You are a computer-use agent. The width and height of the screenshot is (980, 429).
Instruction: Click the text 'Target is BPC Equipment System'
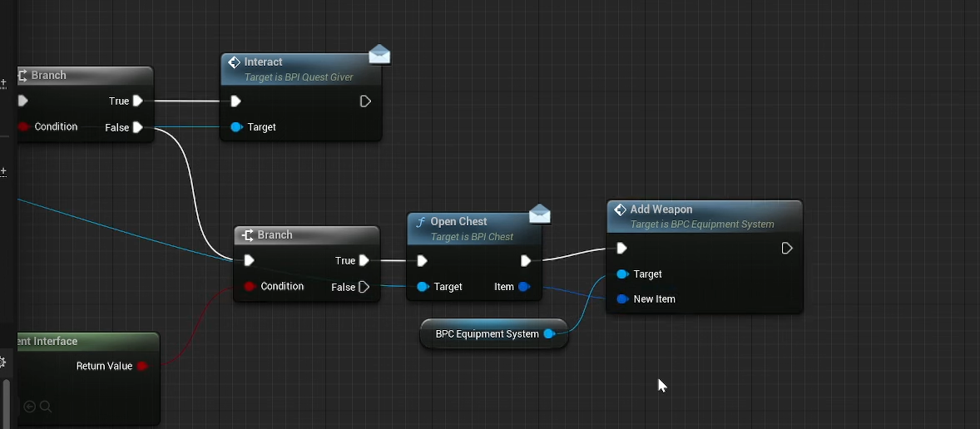(702, 224)
